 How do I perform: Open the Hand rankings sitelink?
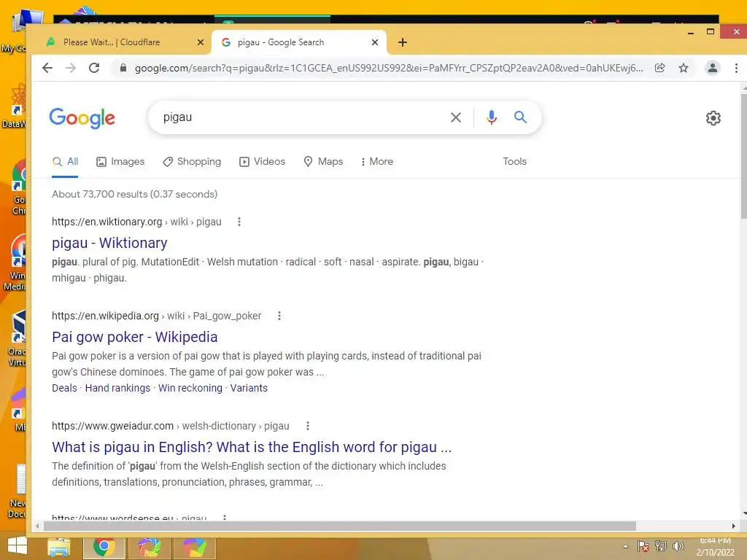tap(117, 388)
